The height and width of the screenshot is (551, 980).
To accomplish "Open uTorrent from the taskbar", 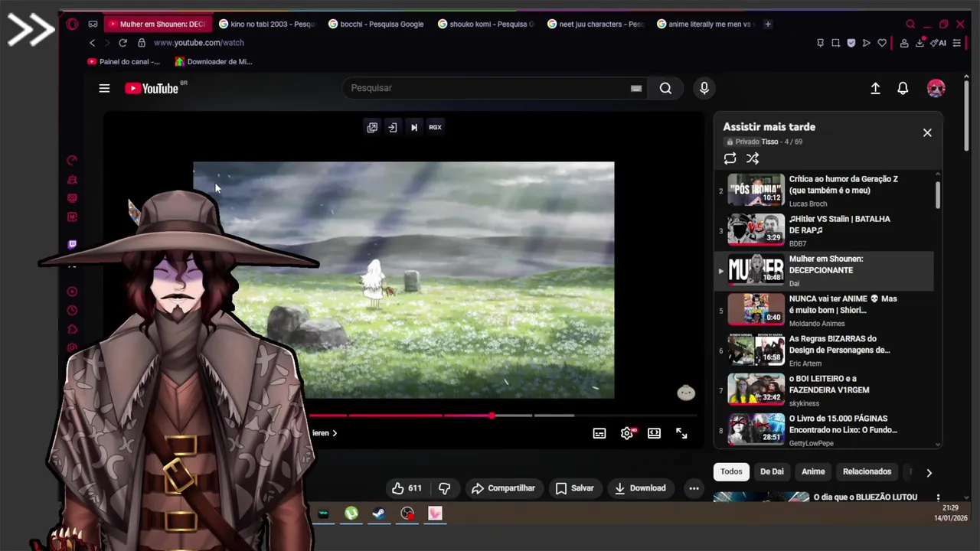I will [351, 514].
